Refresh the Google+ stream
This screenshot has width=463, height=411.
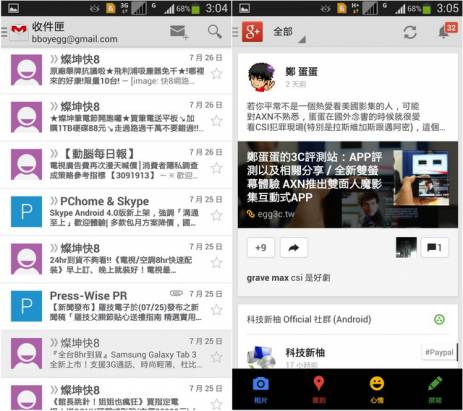[x=410, y=32]
